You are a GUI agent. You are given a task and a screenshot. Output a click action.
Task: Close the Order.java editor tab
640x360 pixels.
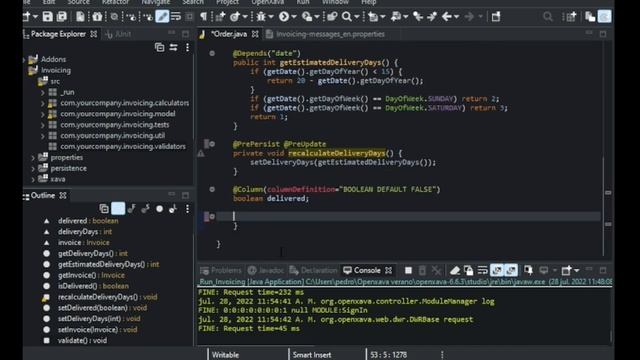pyautogui.click(x=255, y=34)
